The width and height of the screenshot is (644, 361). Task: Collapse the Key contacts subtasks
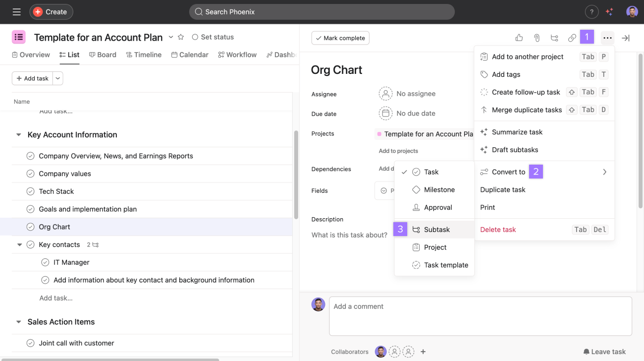[x=20, y=244]
